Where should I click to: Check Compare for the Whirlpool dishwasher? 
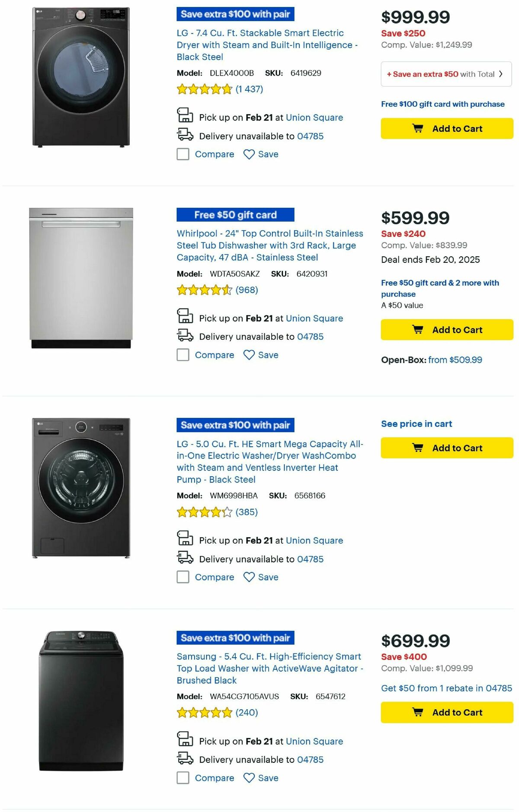(x=182, y=354)
